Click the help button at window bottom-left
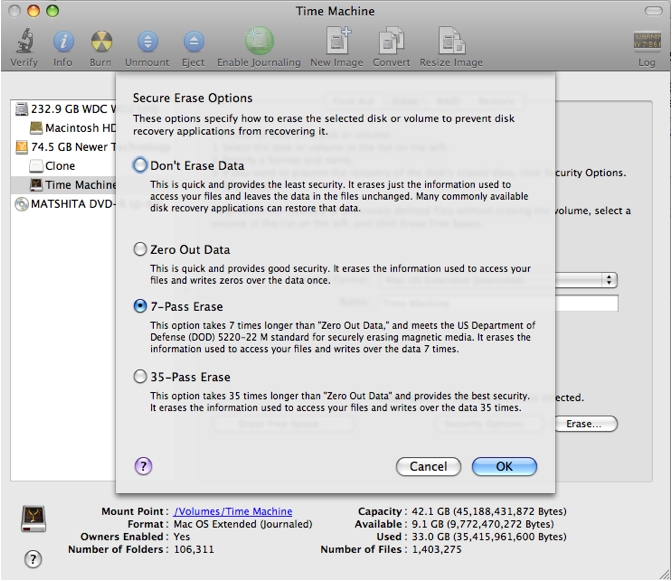The width and height of the screenshot is (672, 581). [33, 559]
